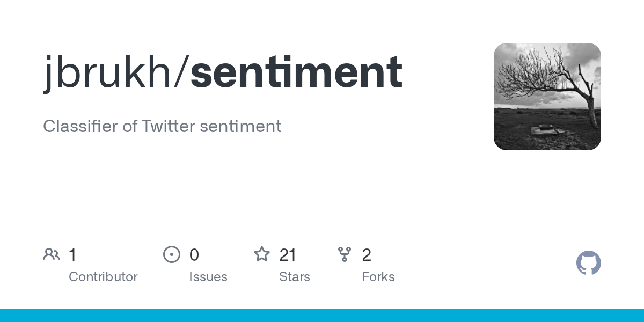Viewport: 644px width, 322px height.
Task: Click the blue bar along the bottom
Action: coord(322,316)
